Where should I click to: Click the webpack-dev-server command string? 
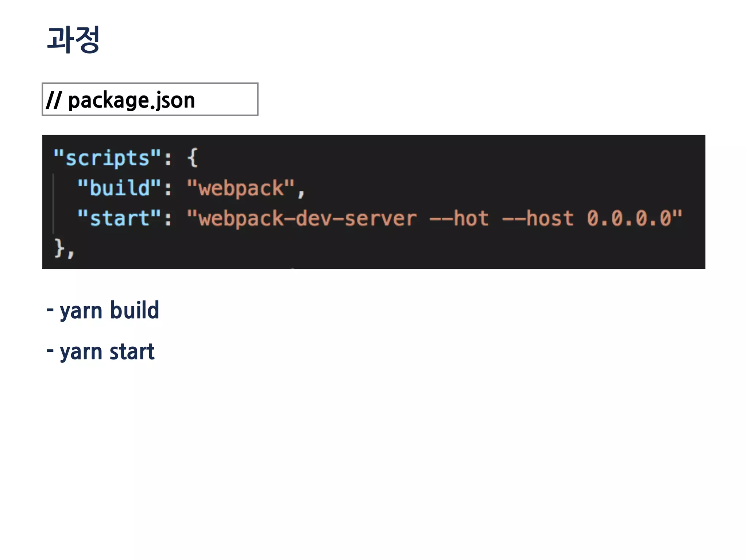pos(434,218)
